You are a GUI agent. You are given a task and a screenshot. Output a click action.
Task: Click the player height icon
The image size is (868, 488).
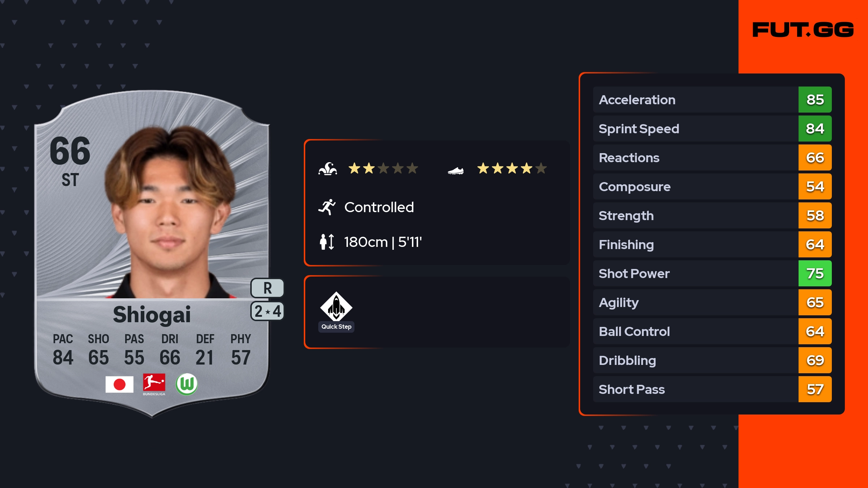click(327, 242)
